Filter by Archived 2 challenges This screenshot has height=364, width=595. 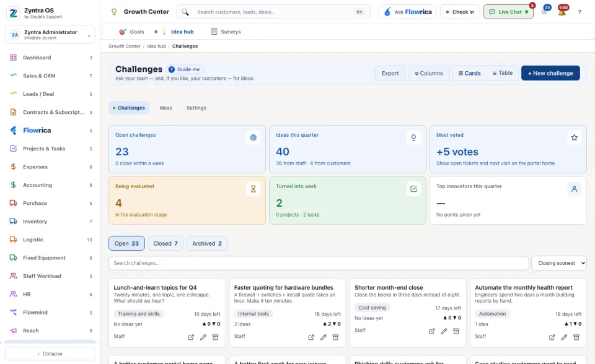point(207,243)
